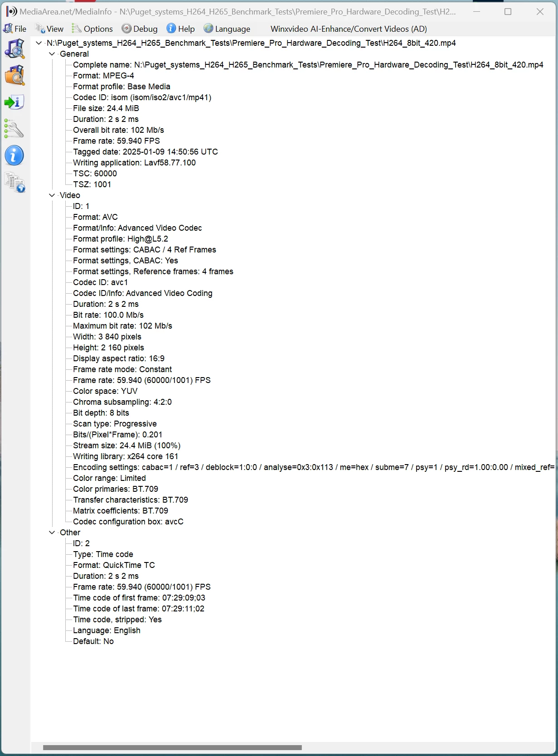The height and width of the screenshot is (756, 558).
Task: Click the open folder sidebar icon
Action: (x=15, y=75)
